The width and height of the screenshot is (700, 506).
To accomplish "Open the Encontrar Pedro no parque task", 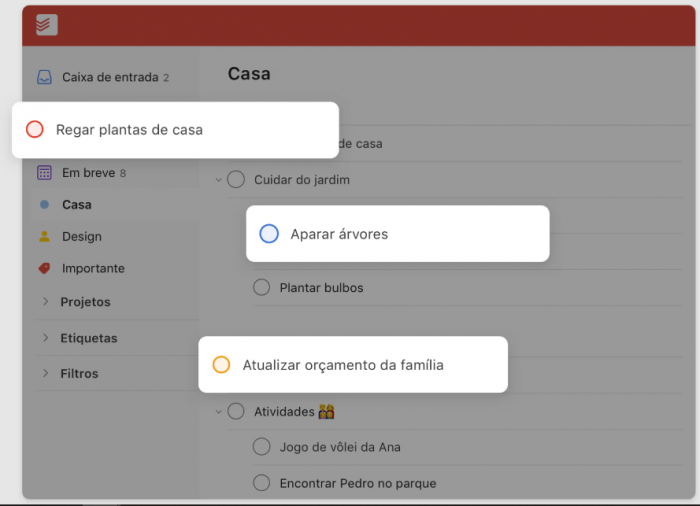I will click(x=358, y=483).
